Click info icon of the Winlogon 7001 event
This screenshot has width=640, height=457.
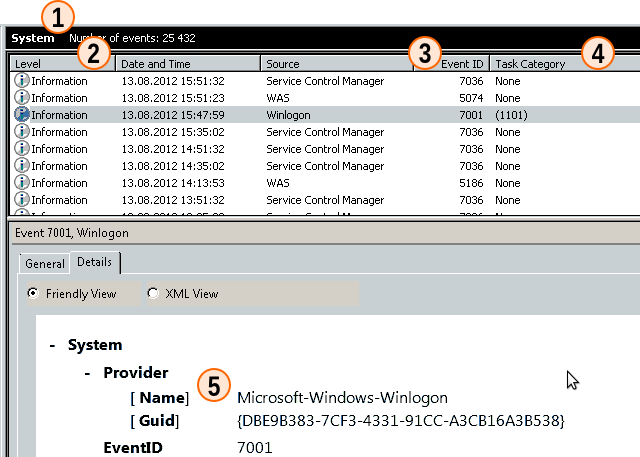pos(22,115)
